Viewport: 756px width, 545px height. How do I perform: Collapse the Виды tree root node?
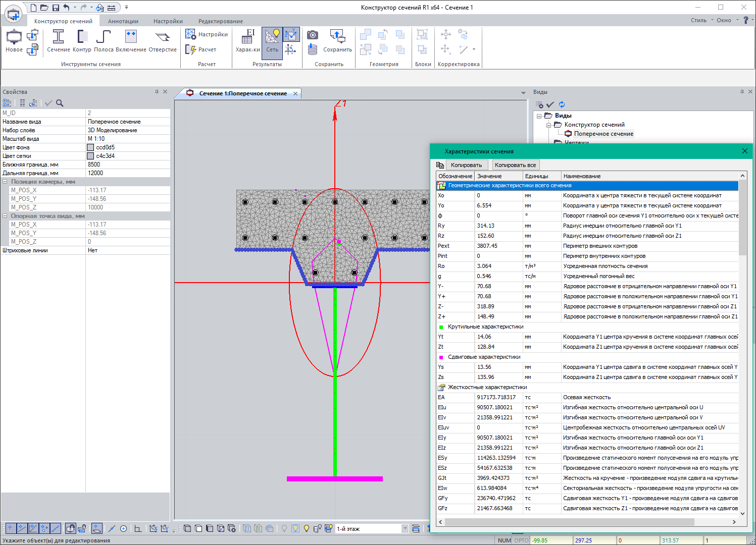539,116
